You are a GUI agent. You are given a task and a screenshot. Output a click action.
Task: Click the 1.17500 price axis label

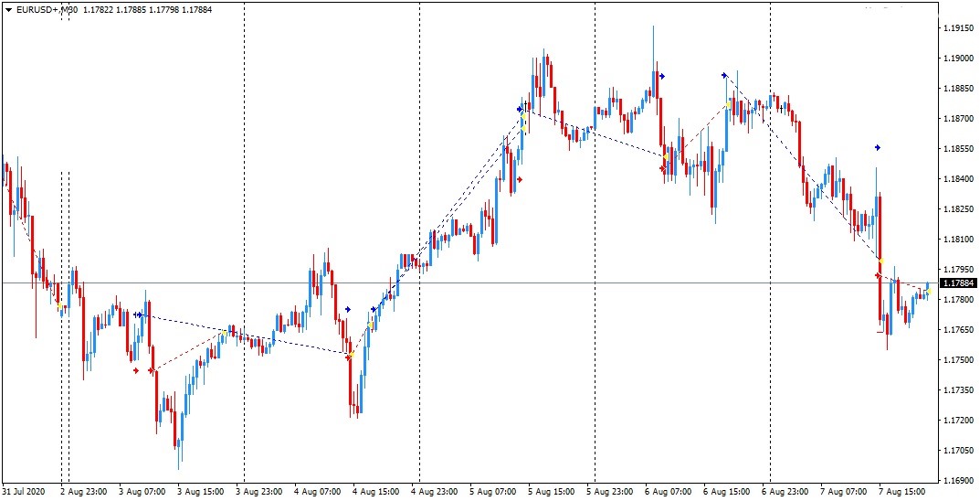[958, 360]
